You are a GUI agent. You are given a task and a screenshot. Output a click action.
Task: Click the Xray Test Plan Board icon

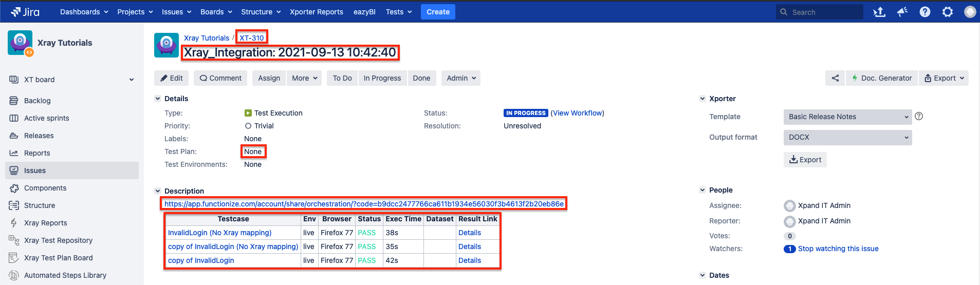tap(14, 258)
